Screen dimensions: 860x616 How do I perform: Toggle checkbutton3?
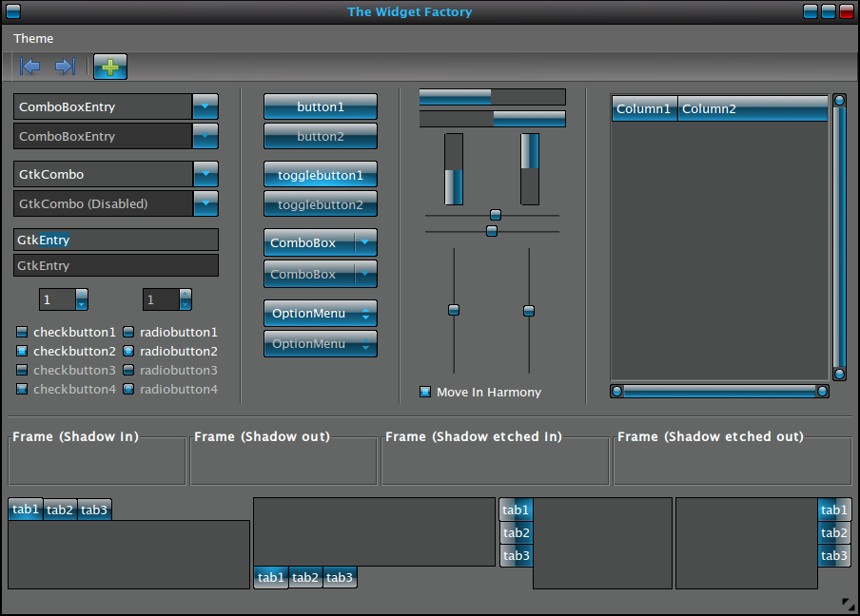(67, 370)
